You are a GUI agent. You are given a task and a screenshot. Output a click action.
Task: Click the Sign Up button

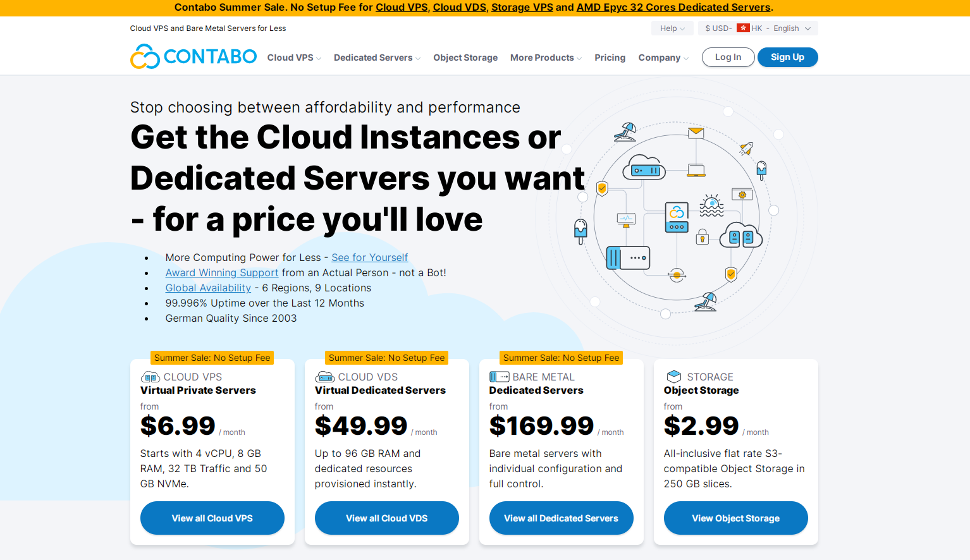787,57
